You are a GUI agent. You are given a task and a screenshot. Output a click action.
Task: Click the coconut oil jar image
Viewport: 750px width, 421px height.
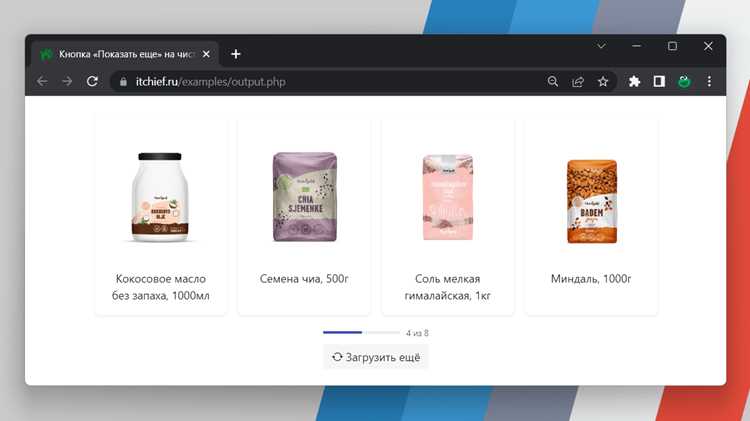point(160,197)
